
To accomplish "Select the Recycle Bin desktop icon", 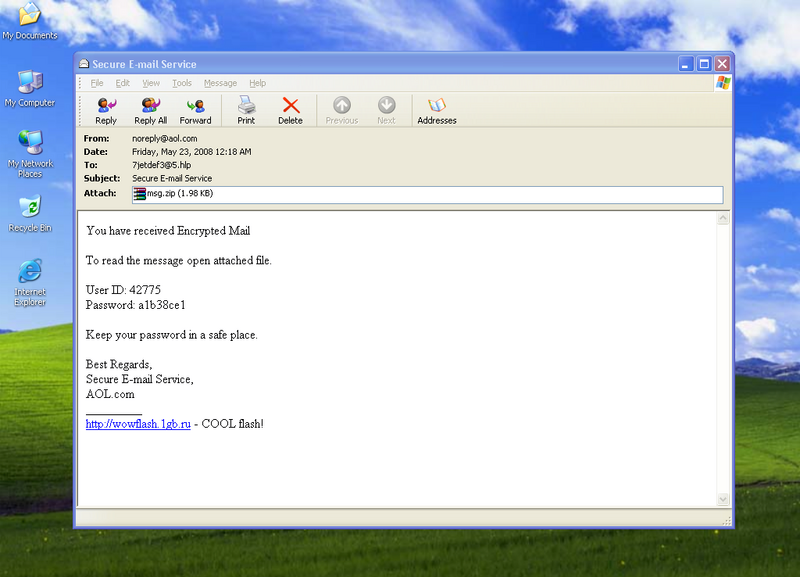I will pos(30,213).
